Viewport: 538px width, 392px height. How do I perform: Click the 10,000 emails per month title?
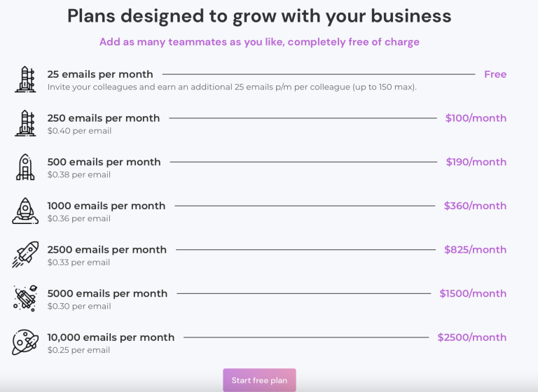(x=111, y=337)
